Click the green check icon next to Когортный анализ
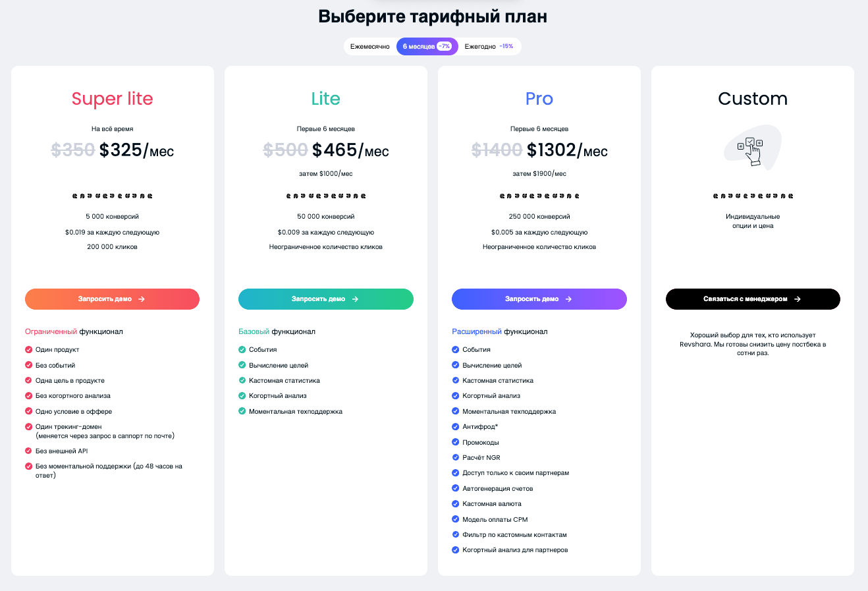The image size is (868, 591). point(242,396)
